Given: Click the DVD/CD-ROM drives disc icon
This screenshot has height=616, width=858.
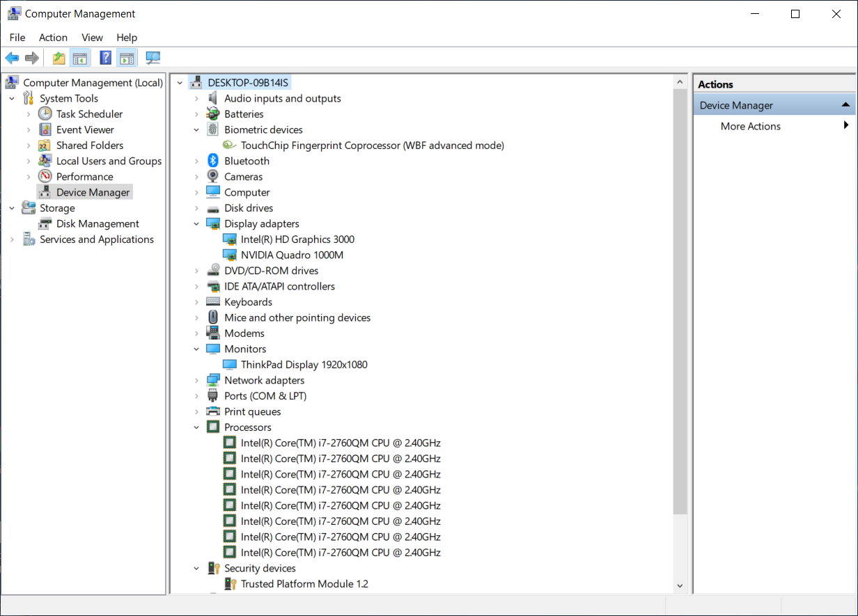Looking at the screenshot, I should (x=213, y=270).
